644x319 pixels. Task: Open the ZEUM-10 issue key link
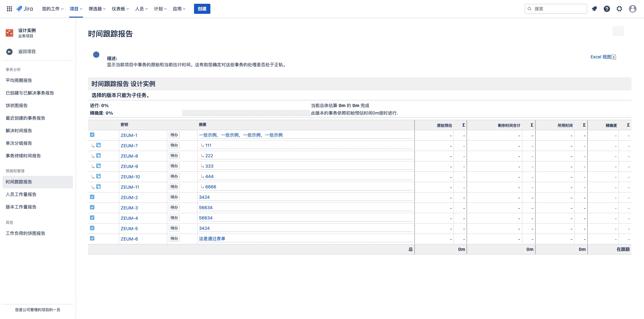coord(130,177)
